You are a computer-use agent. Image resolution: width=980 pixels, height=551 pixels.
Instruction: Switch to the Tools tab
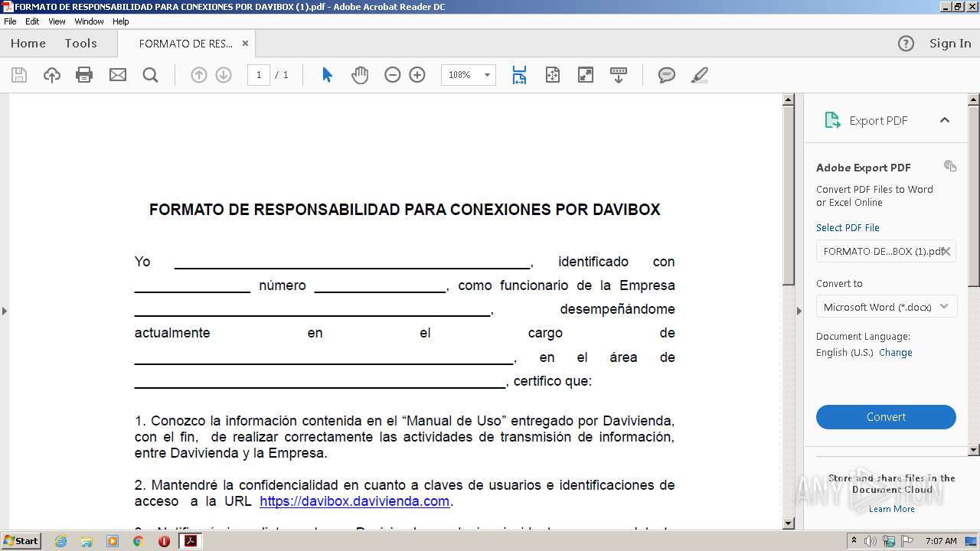80,44
